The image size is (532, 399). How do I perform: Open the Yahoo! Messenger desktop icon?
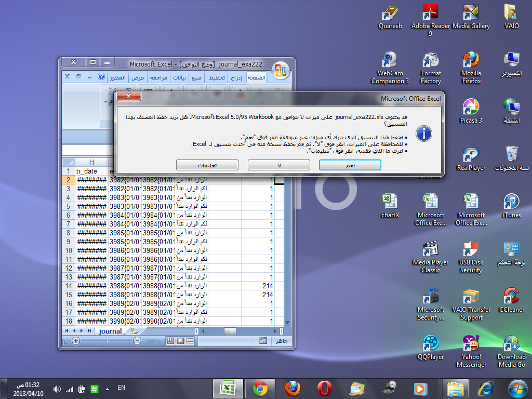tap(471, 351)
